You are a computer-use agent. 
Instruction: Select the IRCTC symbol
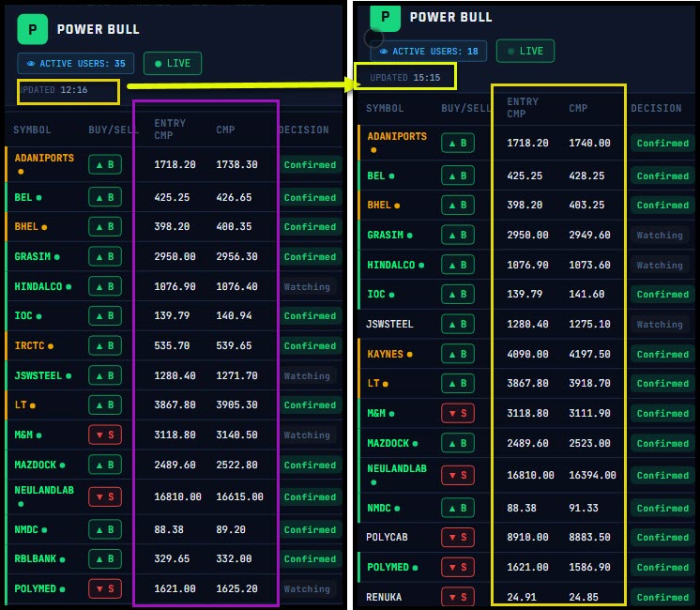pyautogui.click(x=29, y=345)
